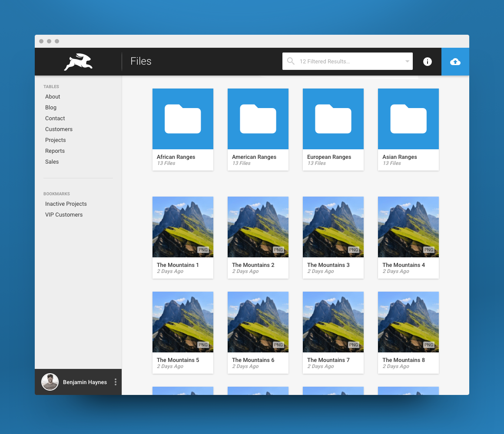Open the American Ranges folder icon

258,119
